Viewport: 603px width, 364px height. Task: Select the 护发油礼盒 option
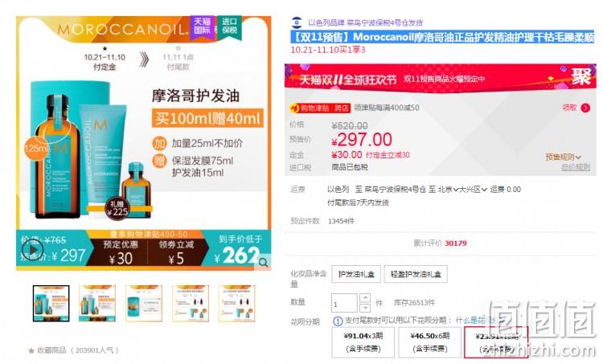(356, 274)
